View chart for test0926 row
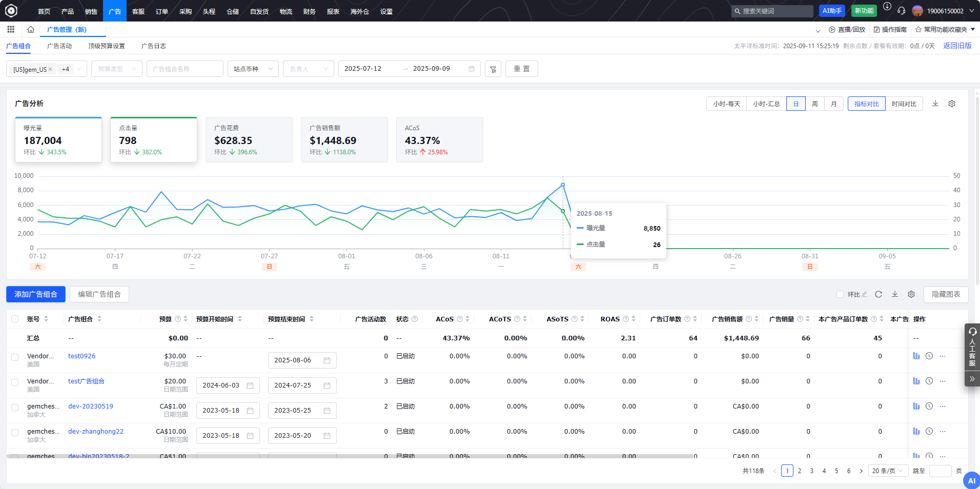Viewport: 980px width, 489px height. coord(916,356)
